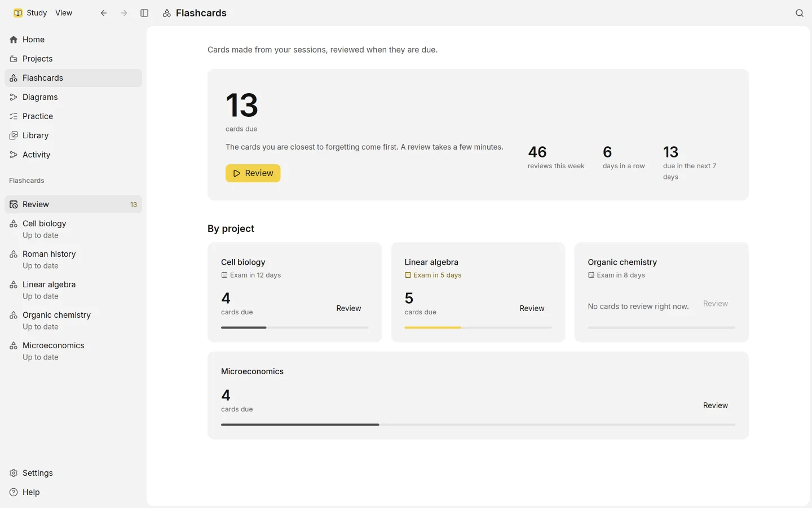Click the Organic chemistry card title
812x508 pixels.
point(622,262)
